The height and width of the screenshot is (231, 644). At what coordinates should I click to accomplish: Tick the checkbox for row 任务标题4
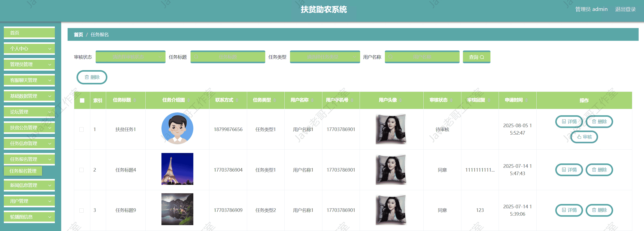[82, 170]
